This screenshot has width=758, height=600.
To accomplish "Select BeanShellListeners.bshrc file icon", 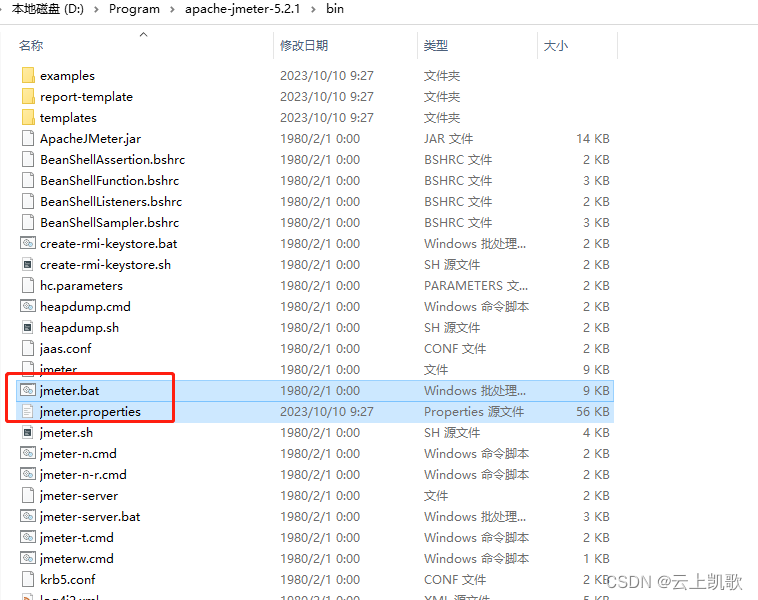I will click(x=28, y=202).
